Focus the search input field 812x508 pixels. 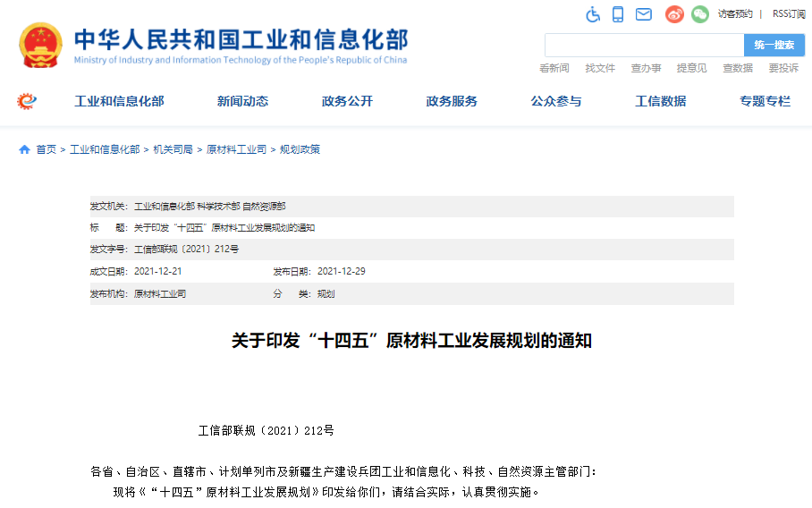coord(644,45)
